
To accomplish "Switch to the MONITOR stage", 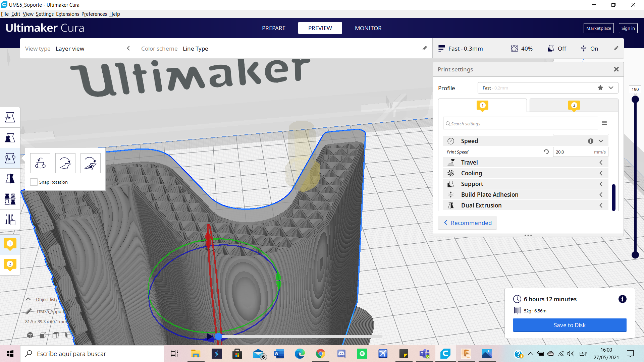I will 368,28.
